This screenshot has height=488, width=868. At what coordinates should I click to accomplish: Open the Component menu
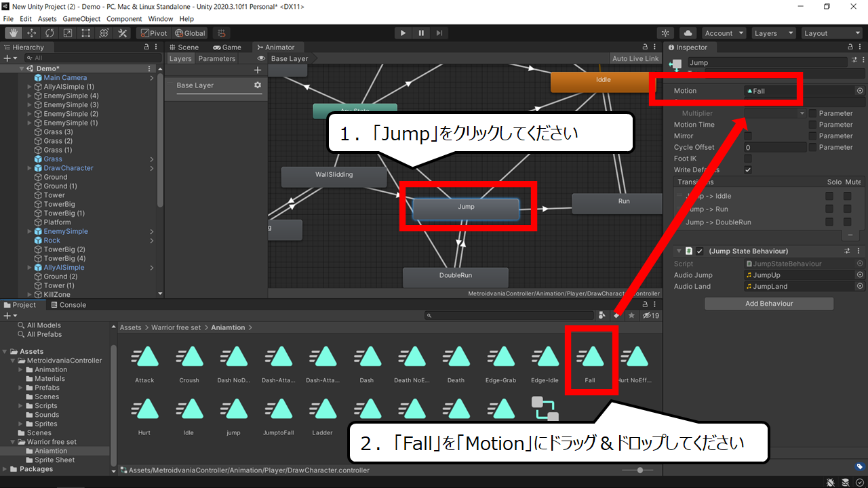[x=124, y=19]
